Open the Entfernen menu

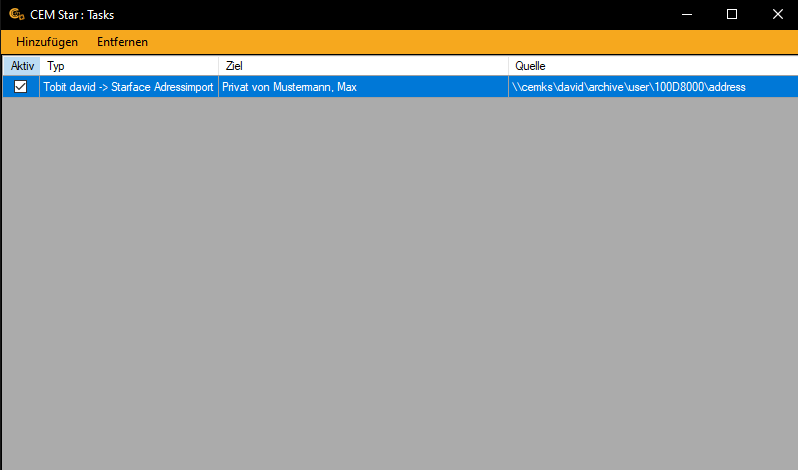click(x=122, y=42)
